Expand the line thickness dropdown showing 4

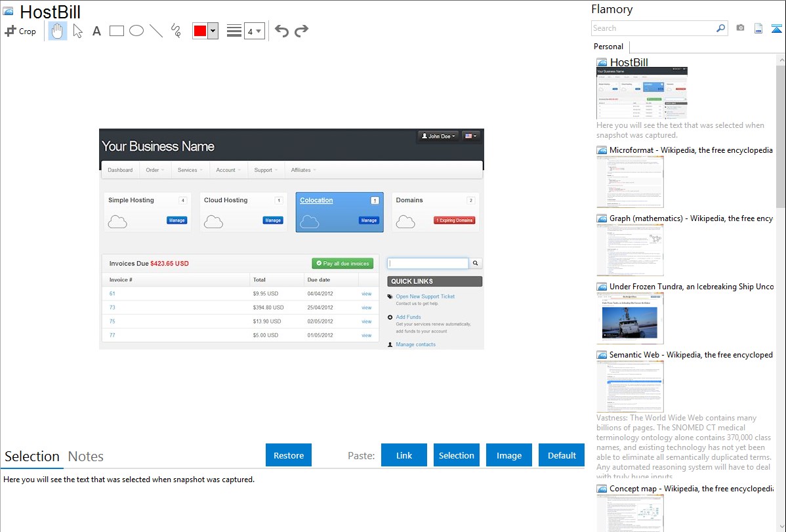[x=255, y=31]
